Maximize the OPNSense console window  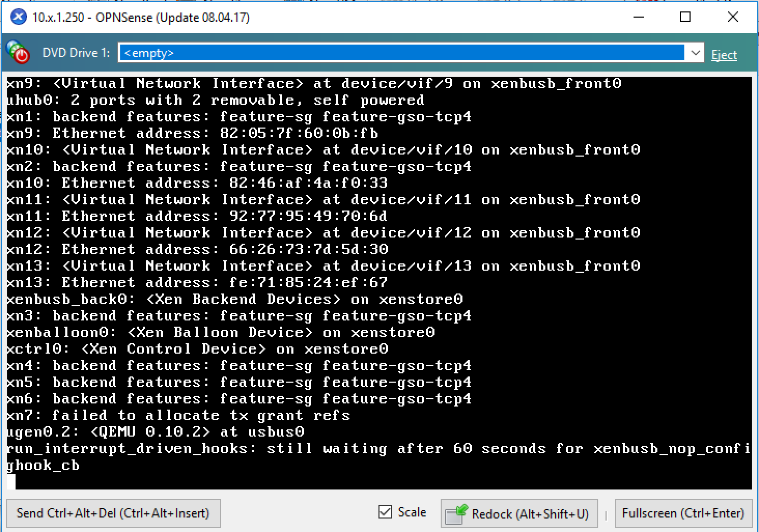tap(685, 17)
